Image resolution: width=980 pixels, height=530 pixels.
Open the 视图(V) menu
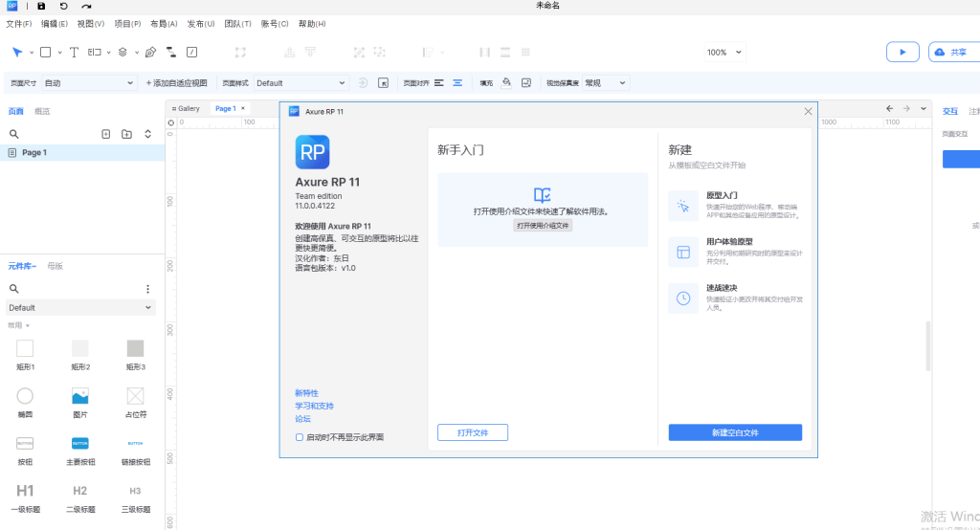coord(91,24)
